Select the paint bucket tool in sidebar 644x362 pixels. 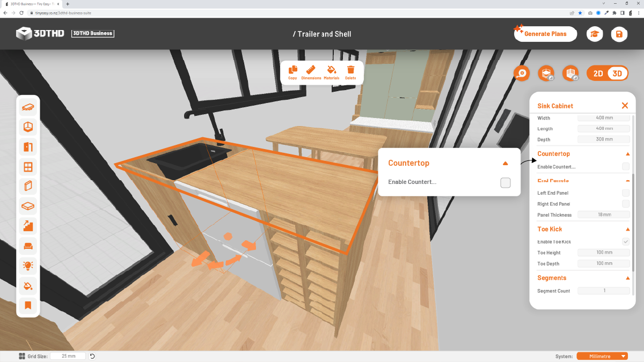(28, 285)
